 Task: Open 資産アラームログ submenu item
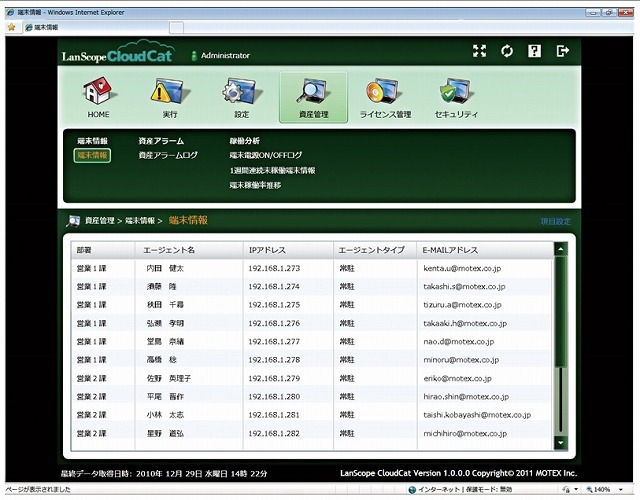pos(168,155)
